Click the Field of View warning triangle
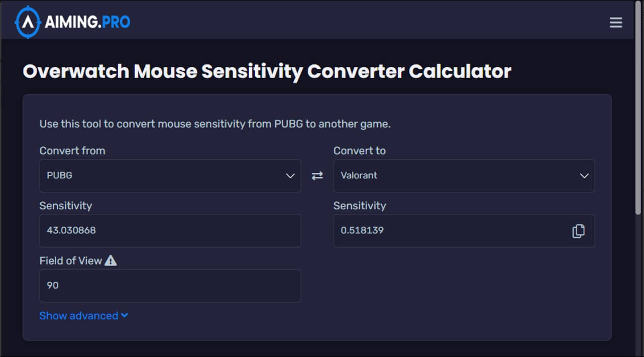 [x=111, y=261]
